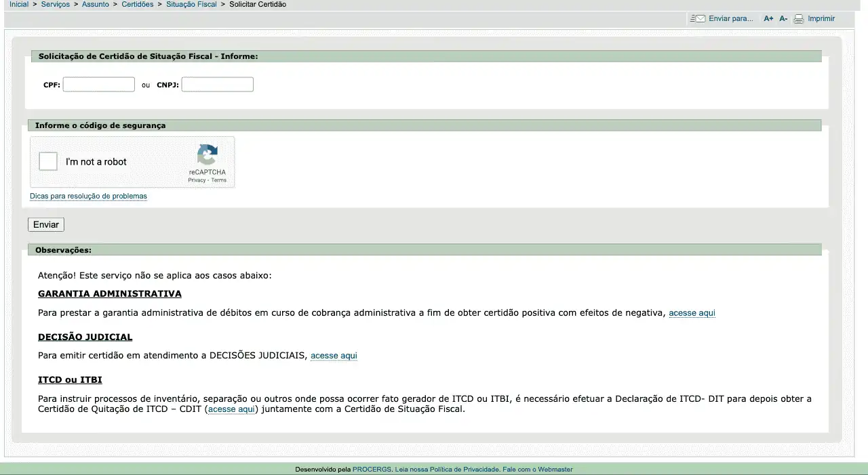Viewport: 868px width, 475px height.
Task: Click the printer icon
Action: [799, 19]
